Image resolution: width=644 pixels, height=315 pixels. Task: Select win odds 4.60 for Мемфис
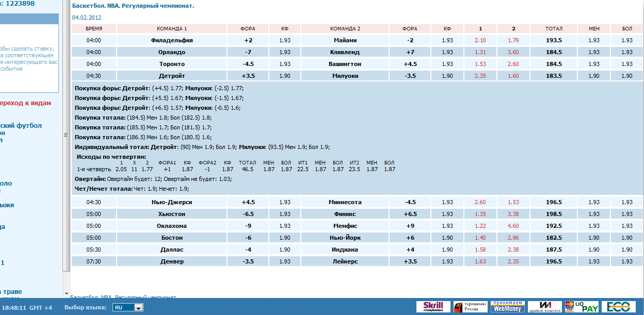(513, 226)
